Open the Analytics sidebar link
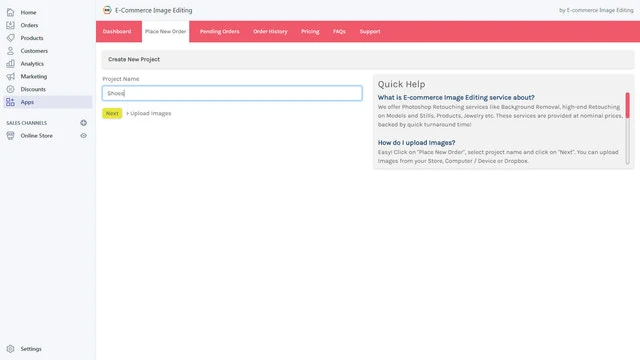The width and height of the screenshot is (640, 360). pos(32,64)
